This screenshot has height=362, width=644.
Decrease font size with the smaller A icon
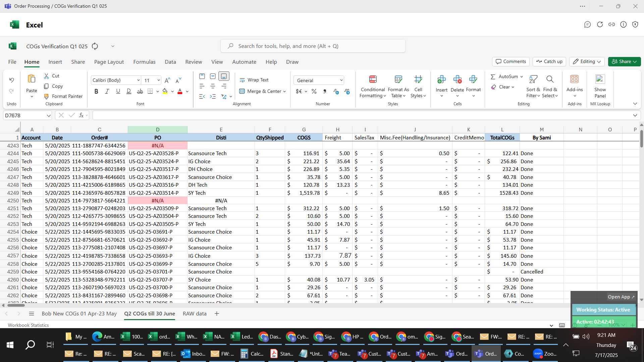click(178, 80)
